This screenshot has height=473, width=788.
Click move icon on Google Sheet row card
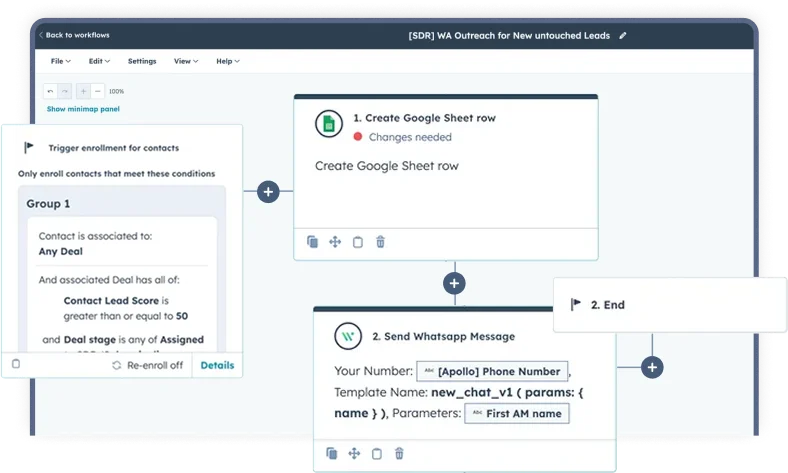pyautogui.click(x=335, y=242)
